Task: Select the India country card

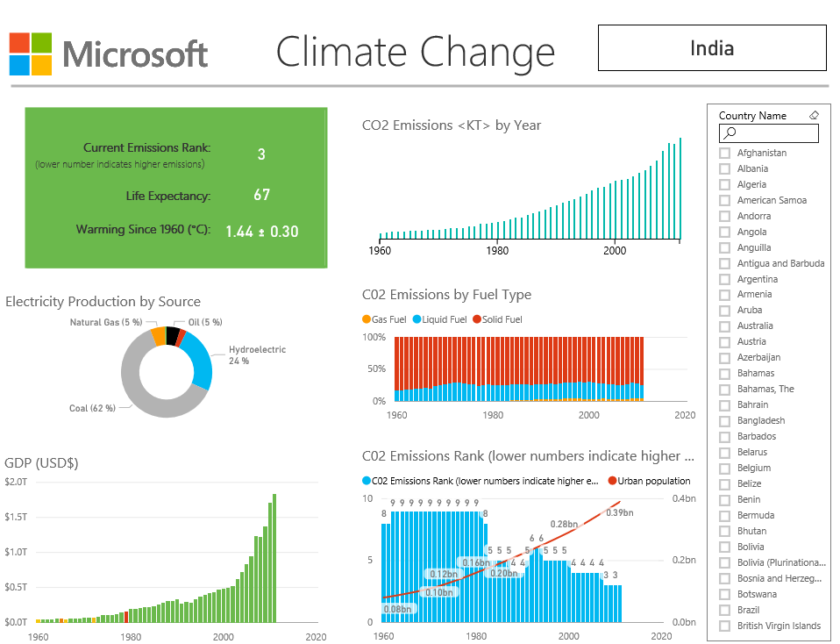Action: pyautogui.click(x=711, y=48)
